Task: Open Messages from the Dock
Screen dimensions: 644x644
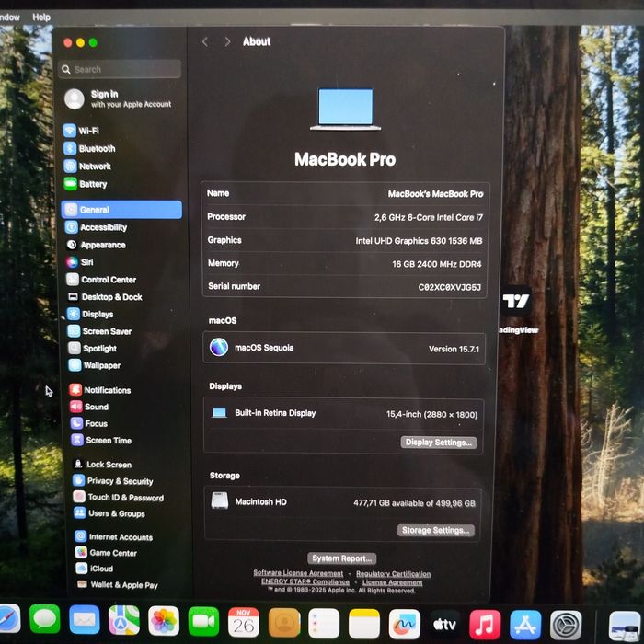Action: (45, 619)
